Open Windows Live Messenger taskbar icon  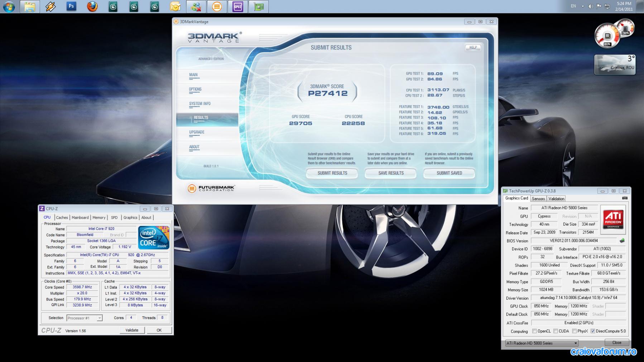(x=196, y=7)
